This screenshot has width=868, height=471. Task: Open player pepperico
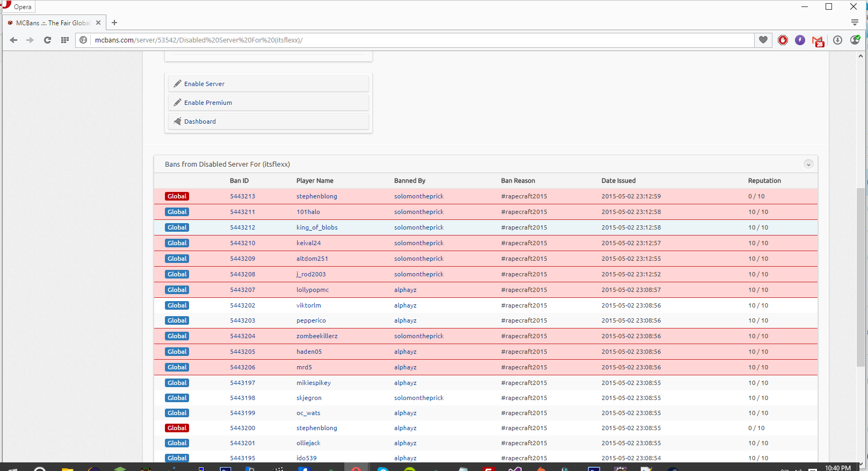pyautogui.click(x=311, y=320)
